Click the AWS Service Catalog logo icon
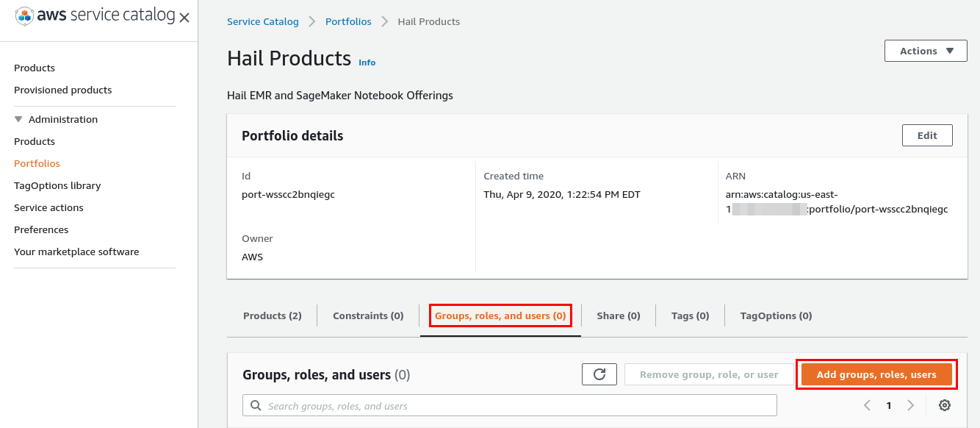The width and height of the screenshot is (980, 428). tap(24, 15)
